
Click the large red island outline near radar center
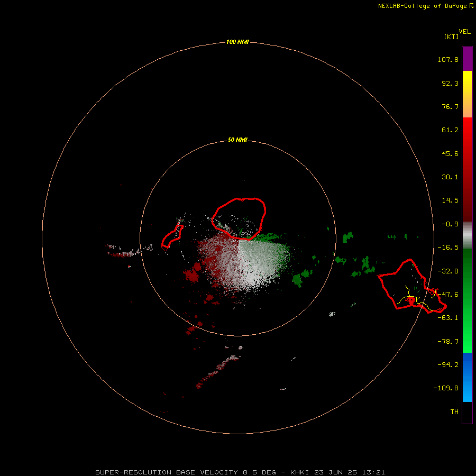point(239,218)
